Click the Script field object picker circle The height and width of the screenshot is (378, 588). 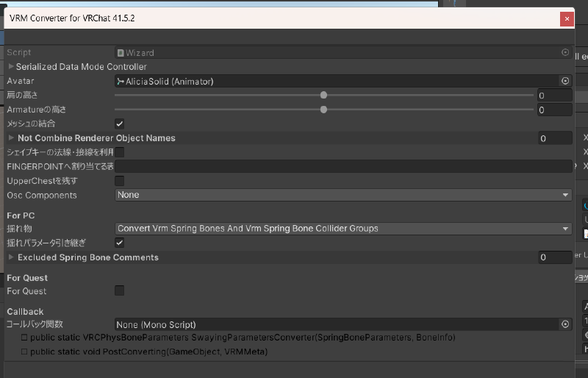click(565, 53)
